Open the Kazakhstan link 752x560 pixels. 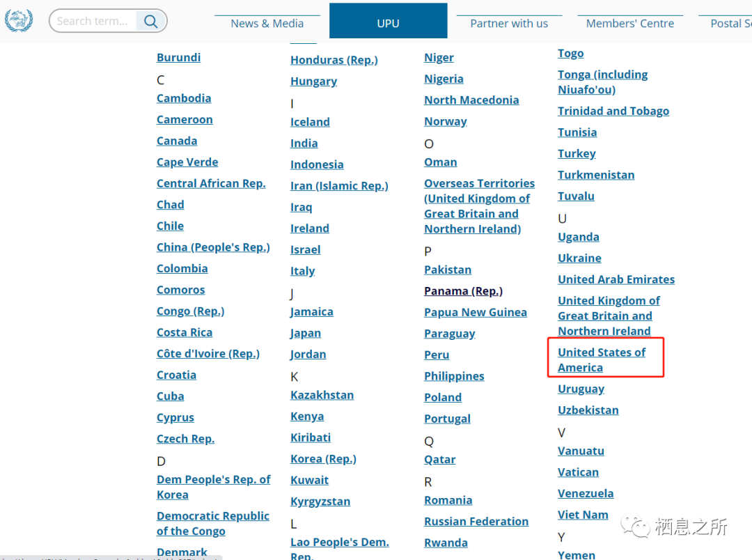pyautogui.click(x=322, y=395)
